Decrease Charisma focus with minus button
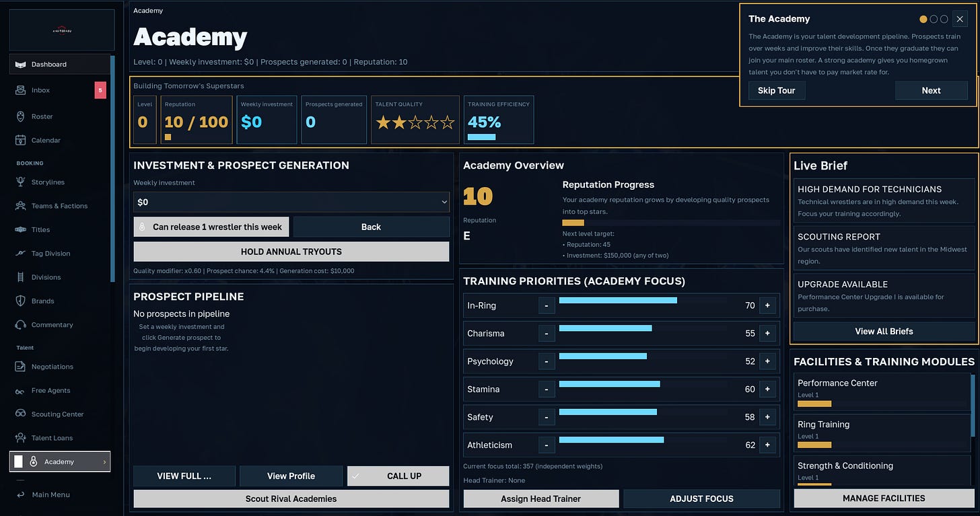 coord(547,334)
